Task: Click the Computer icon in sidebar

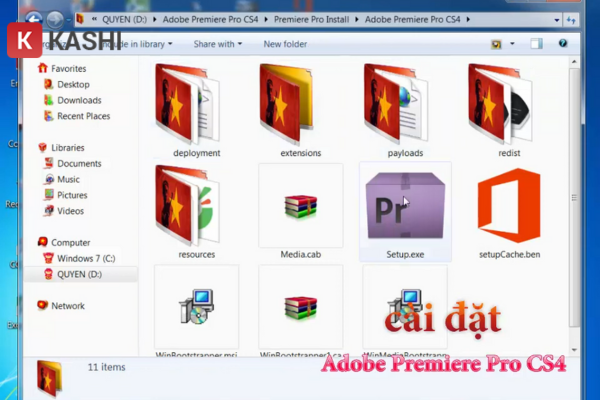Action: (42, 242)
